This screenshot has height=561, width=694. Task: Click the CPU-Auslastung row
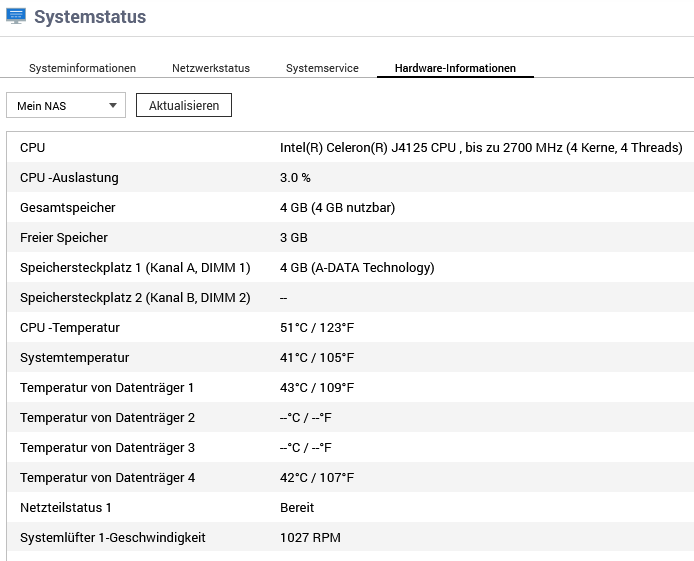pos(350,178)
